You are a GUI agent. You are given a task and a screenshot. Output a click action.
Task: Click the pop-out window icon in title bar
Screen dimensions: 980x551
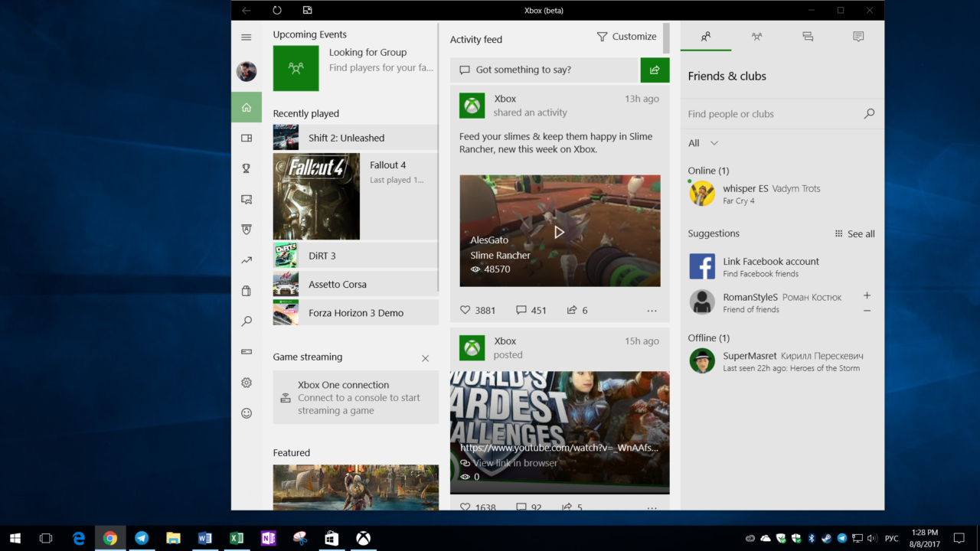click(x=307, y=10)
